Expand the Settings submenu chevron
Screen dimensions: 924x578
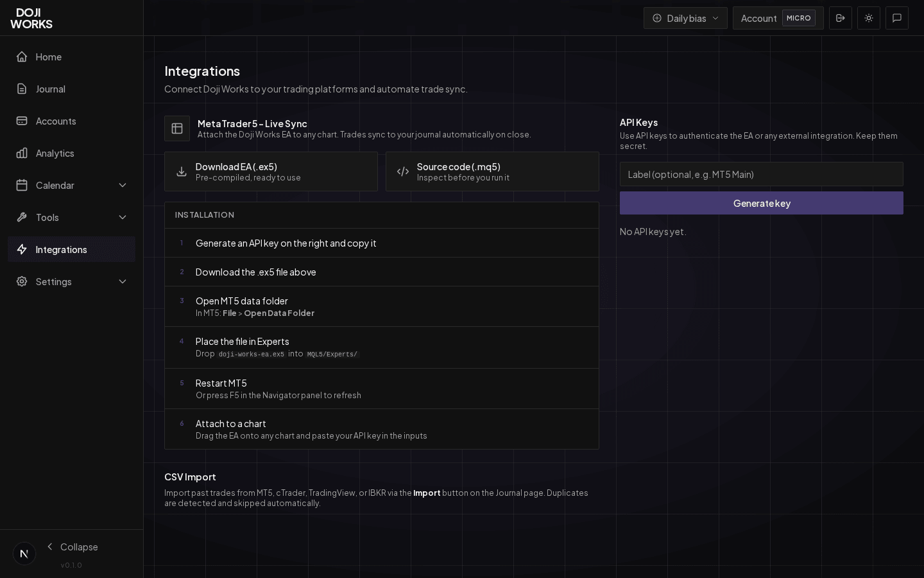pos(123,281)
